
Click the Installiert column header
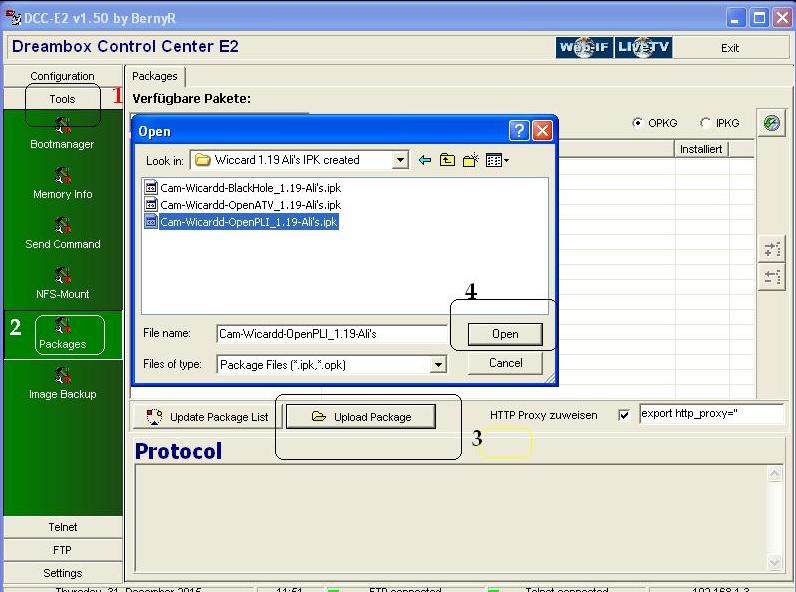click(x=701, y=149)
